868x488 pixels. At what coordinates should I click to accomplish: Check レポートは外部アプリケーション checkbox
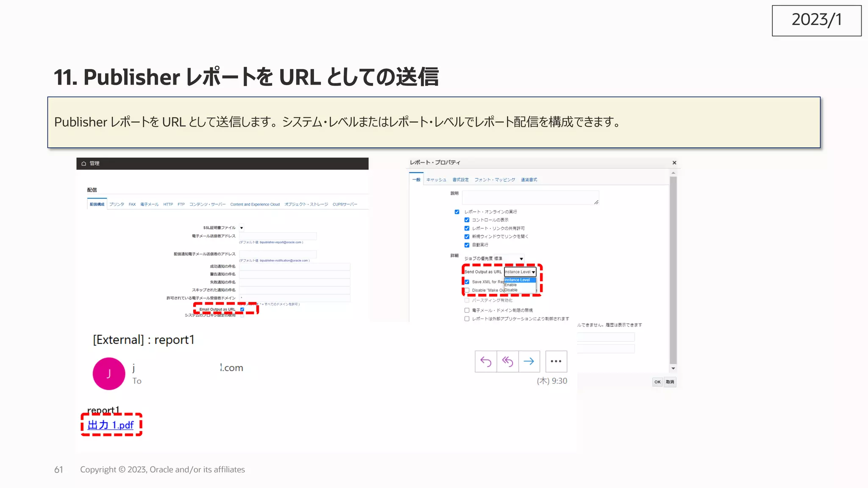(467, 319)
